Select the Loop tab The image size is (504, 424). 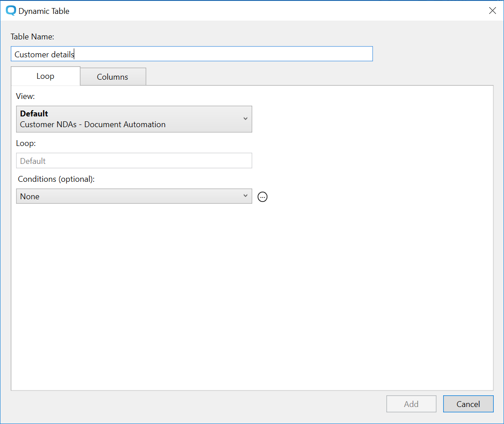[45, 76]
